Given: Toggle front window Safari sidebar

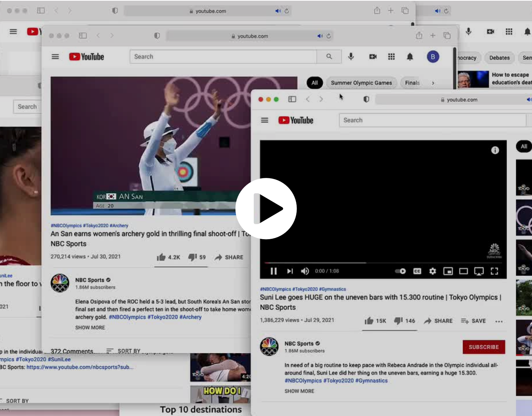Looking at the screenshot, I should tap(292, 99).
